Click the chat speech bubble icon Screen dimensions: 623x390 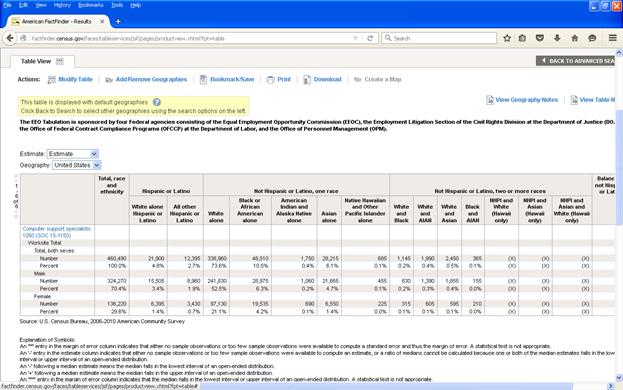coord(592,38)
